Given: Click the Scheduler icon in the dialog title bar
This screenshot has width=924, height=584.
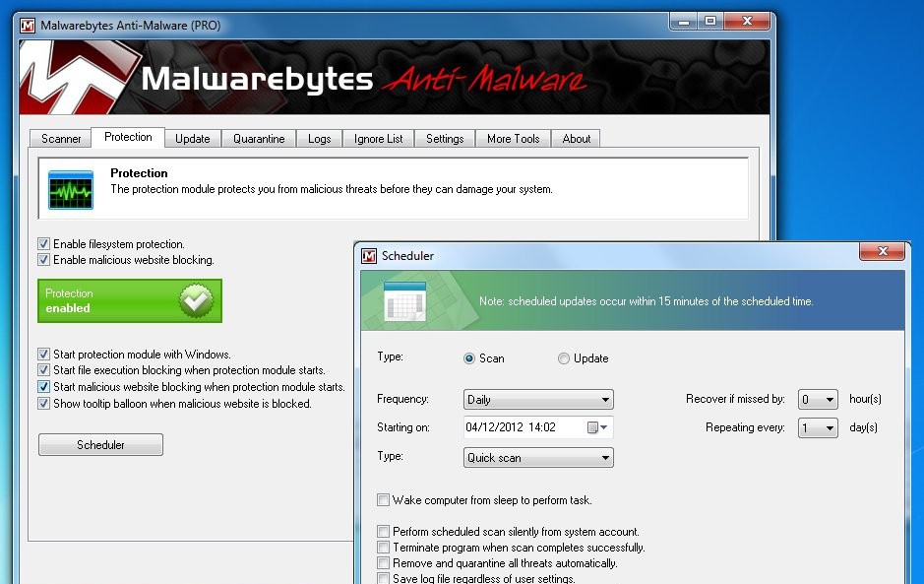Looking at the screenshot, I should pos(369,255).
